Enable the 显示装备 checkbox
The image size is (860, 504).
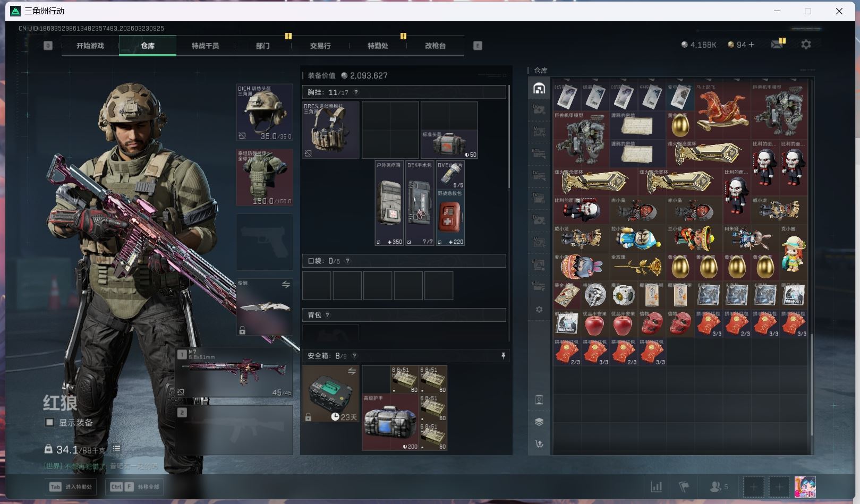[x=49, y=423]
